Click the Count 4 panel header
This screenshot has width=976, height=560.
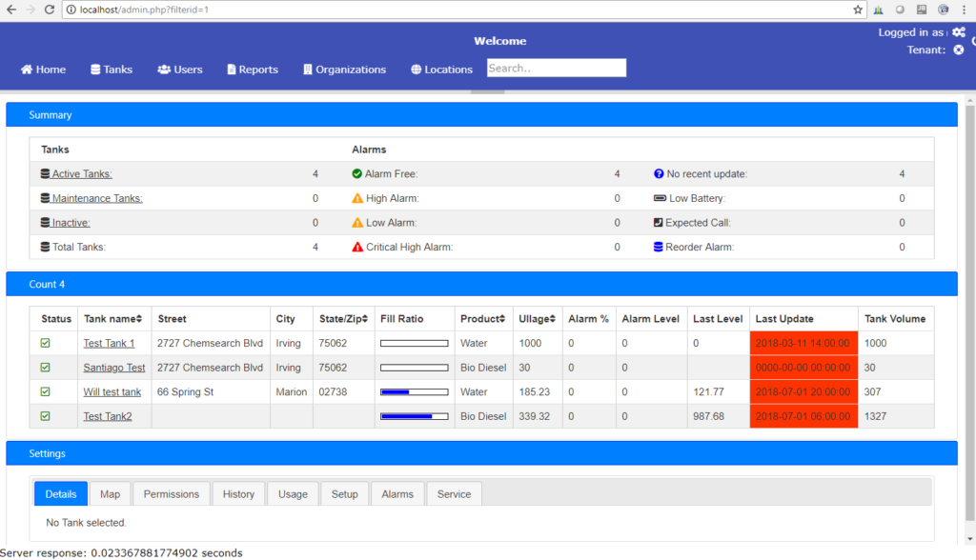pos(481,284)
